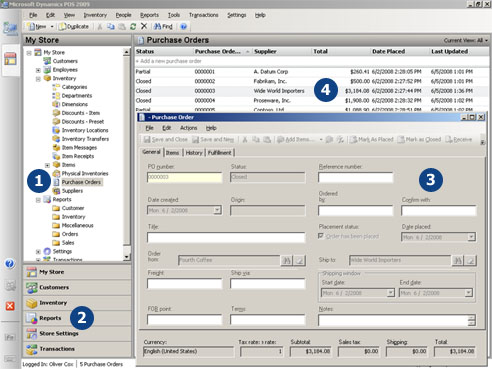The width and height of the screenshot is (492, 369).
Task: Select Suppliers in the tree
Action: pos(72,191)
